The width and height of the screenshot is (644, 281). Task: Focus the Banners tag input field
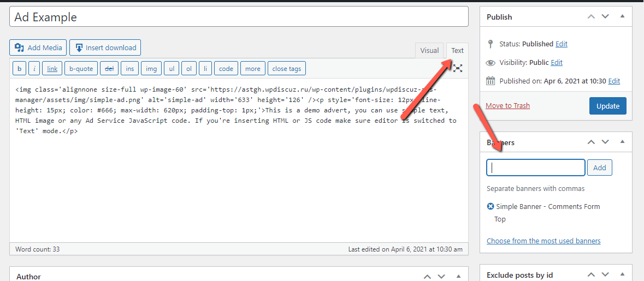[x=535, y=168]
